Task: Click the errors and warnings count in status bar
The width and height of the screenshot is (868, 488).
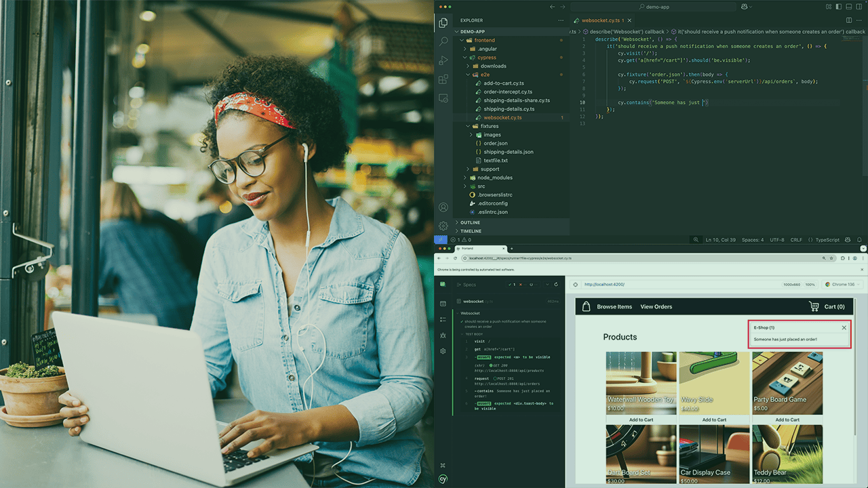Action: [x=460, y=240]
